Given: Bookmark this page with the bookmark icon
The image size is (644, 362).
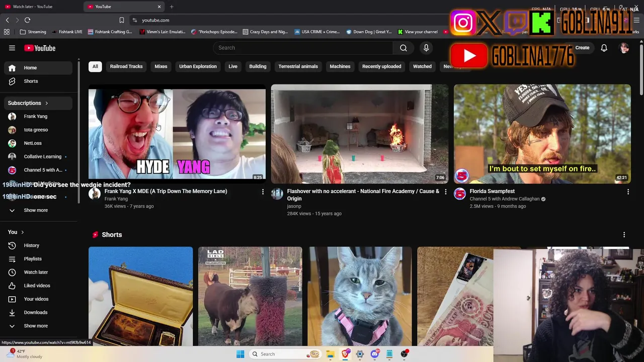Looking at the screenshot, I should pyautogui.click(x=121, y=20).
